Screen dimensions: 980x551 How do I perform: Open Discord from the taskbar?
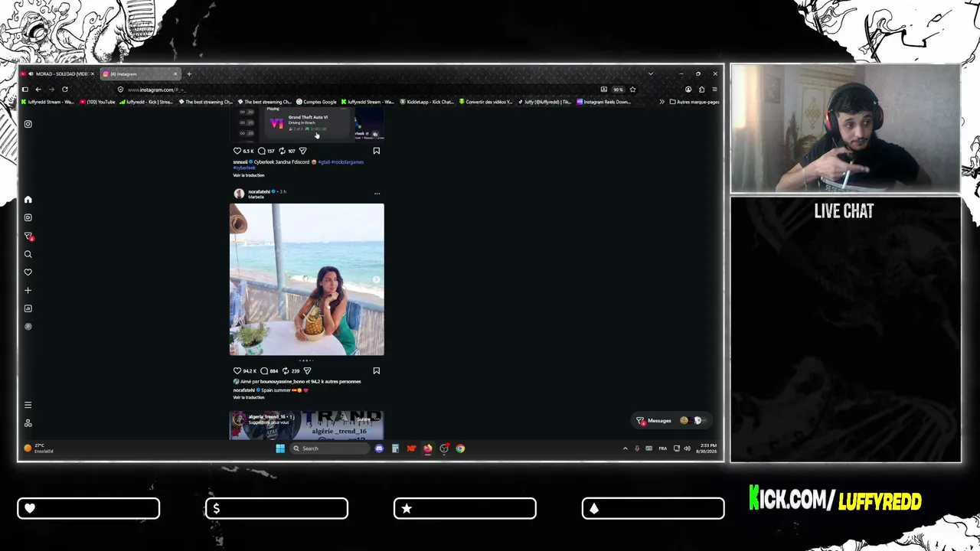(x=379, y=448)
